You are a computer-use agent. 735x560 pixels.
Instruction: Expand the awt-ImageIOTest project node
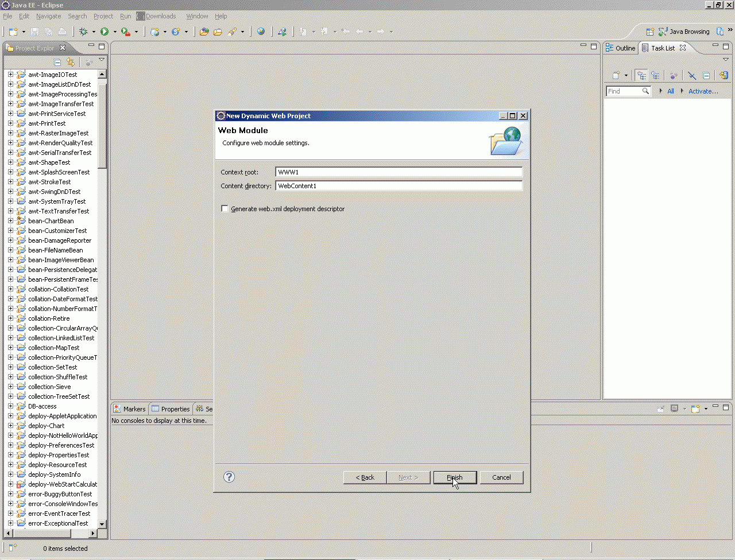tap(10, 75)
